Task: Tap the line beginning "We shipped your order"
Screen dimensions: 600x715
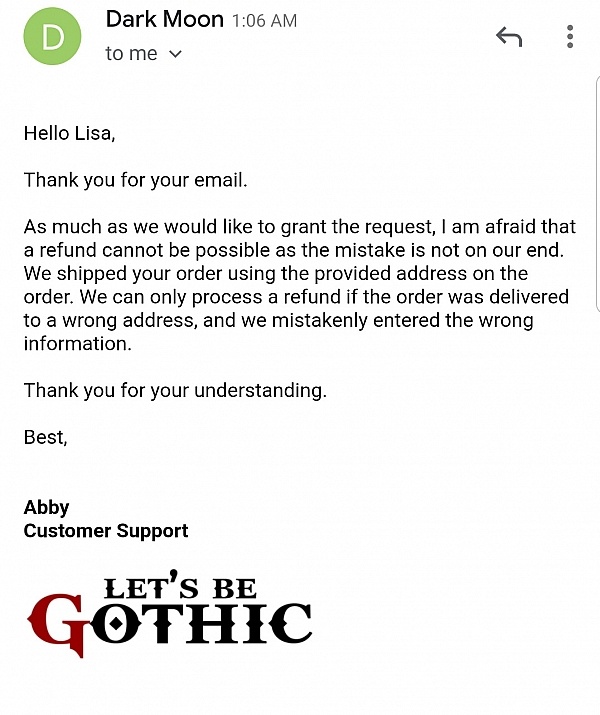Action: pyautogui.click(x=276, y=274)
